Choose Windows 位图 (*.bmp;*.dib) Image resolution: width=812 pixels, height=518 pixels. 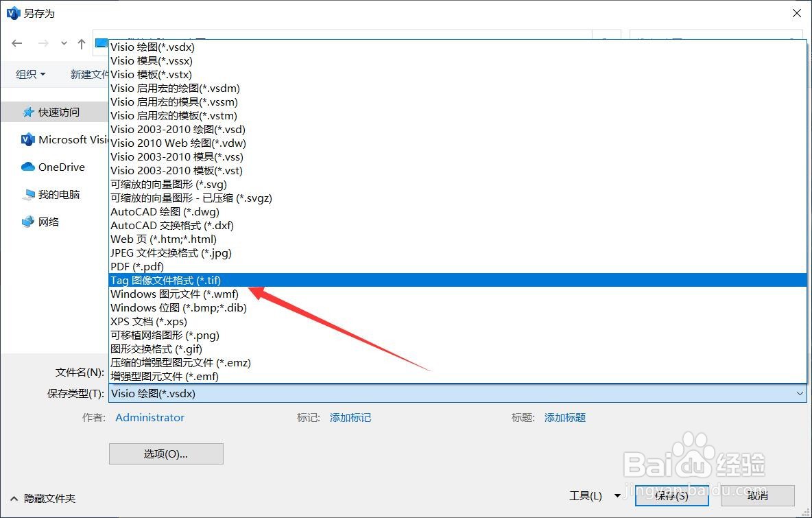tap(458, 307)
